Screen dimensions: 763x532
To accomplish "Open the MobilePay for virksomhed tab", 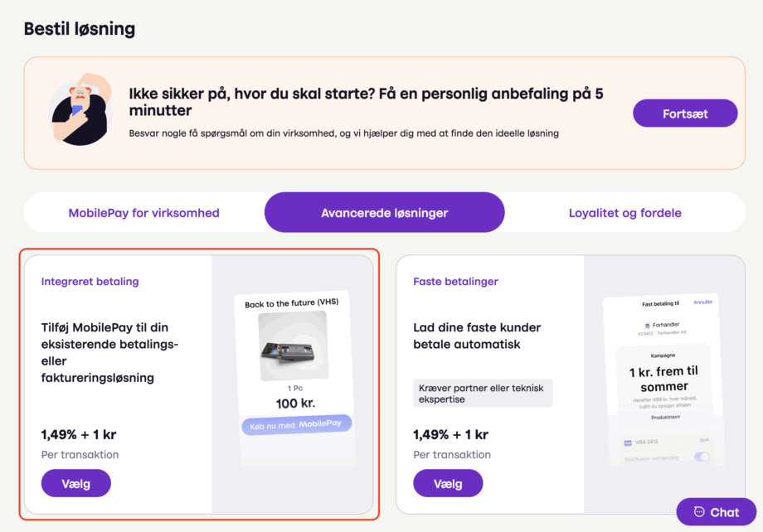I will point(143,213).
